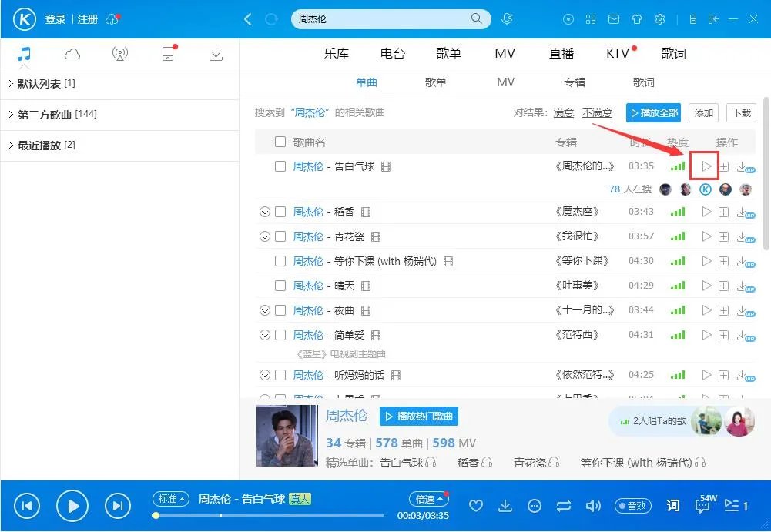The height and width of the screenshot is (532, 771).
Task: Select the header checkbox to select all songs
Action: pos(280,142)
